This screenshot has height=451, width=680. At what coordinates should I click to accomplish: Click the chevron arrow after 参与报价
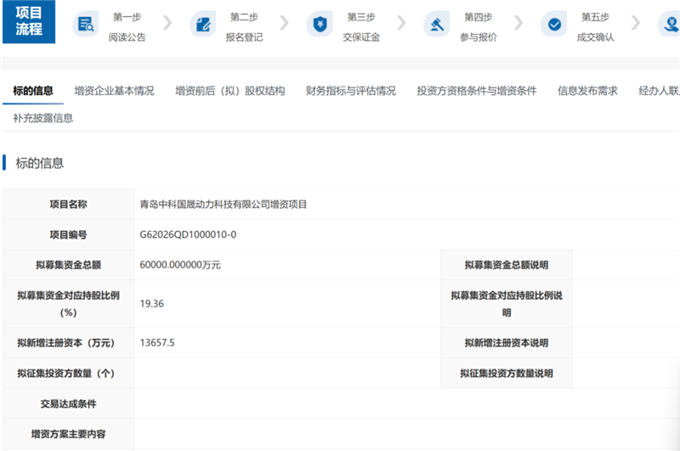tap(518, 23)
